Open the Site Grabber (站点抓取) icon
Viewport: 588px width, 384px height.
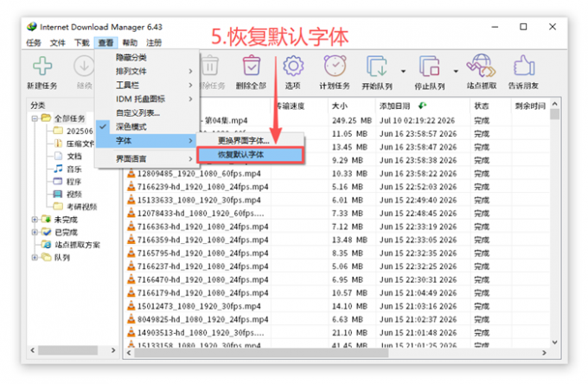click(481, 66)
